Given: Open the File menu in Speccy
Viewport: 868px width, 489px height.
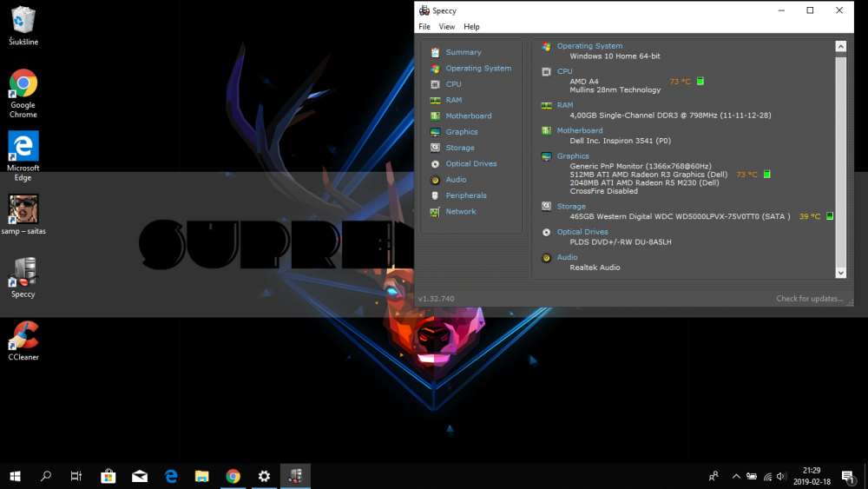Looking at the screenshot, I should pyautogui.click(x=424, y=27).
